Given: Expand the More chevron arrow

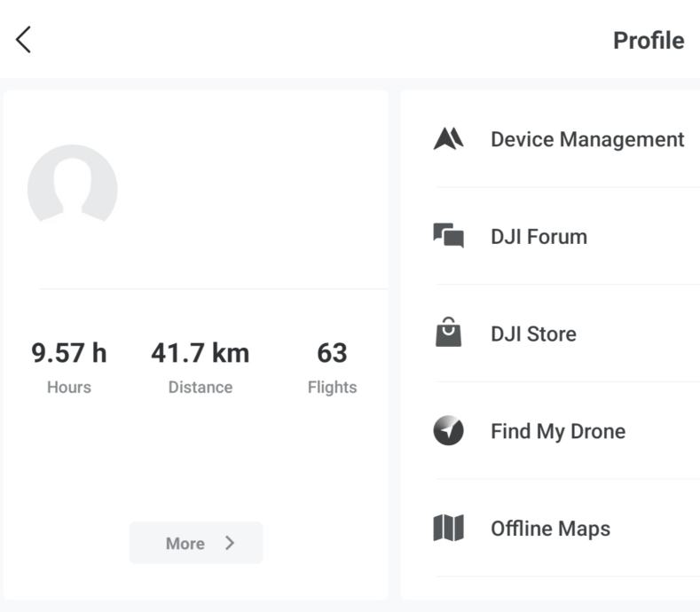Looking at the screenshot, I should tap(230, 543).
